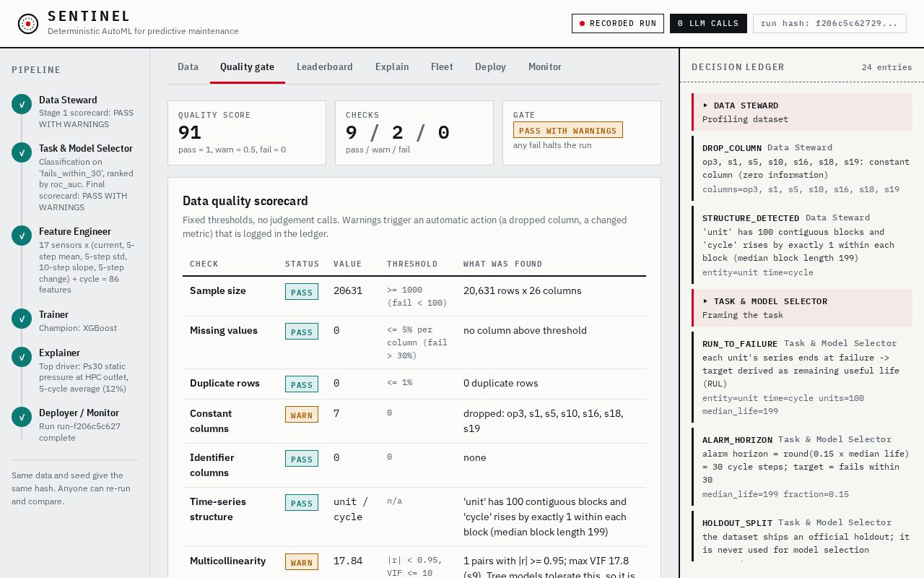Switch to the Data tab

tap(188, 66)
